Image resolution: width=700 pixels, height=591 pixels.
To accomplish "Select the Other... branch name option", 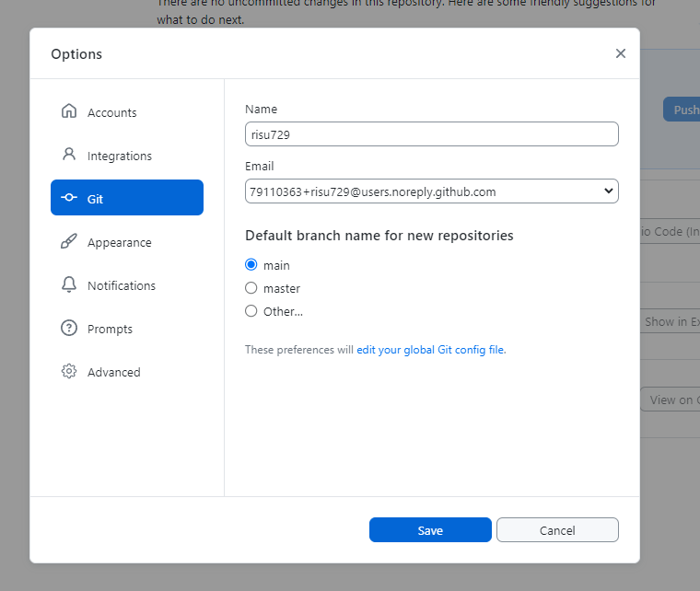I will point(251,311).
